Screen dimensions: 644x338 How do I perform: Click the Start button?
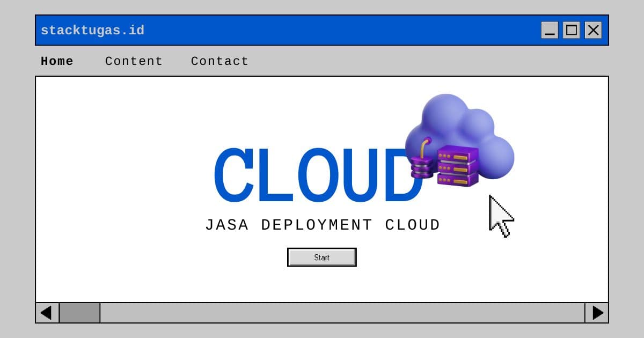(322, 258)
